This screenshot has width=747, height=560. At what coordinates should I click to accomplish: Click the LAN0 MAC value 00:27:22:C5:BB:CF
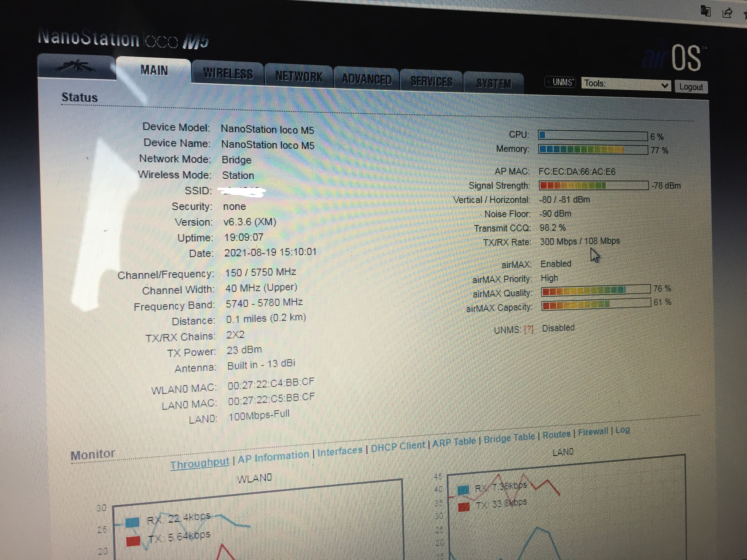click(x=271, y=399)
